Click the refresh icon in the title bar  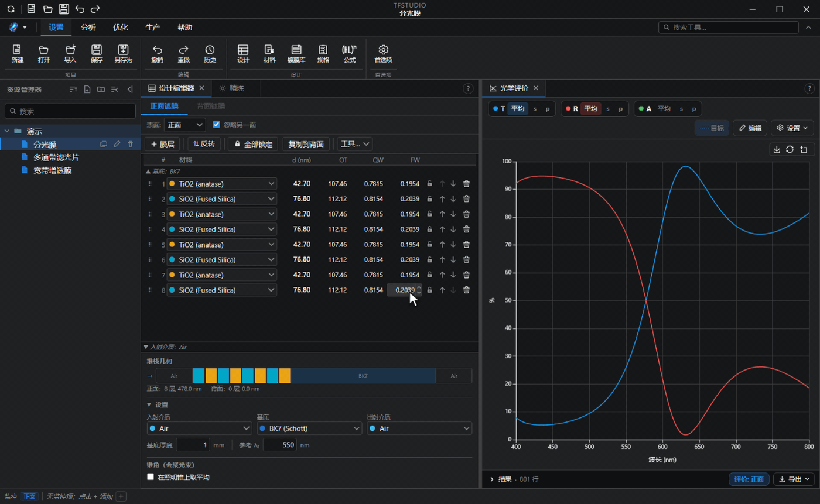coord(11,9)
